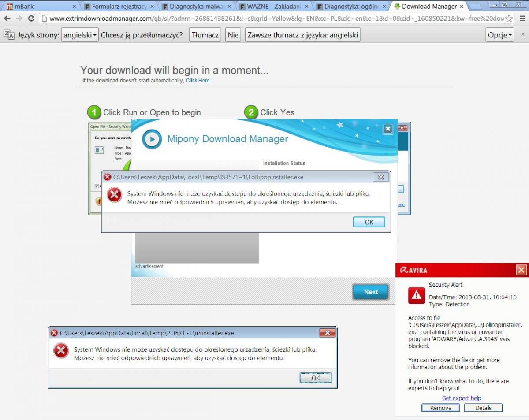Close the Formularz rejestracy tab

[x=152, y=7]
